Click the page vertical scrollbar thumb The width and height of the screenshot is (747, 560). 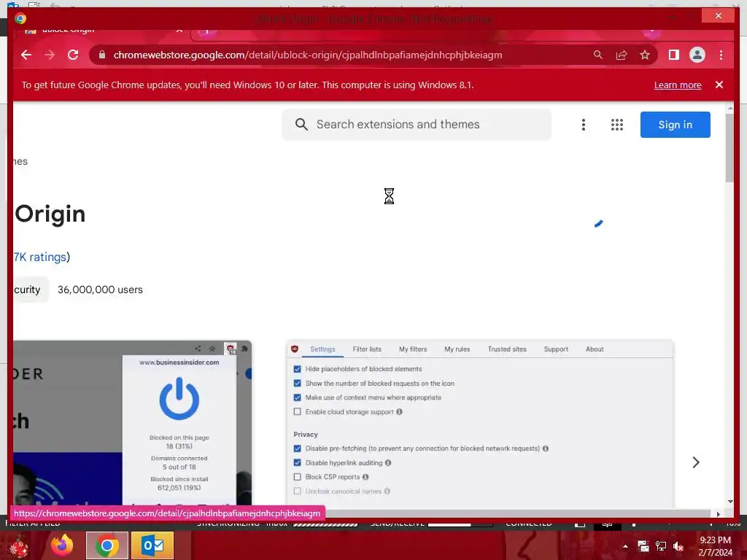(729, 147)
